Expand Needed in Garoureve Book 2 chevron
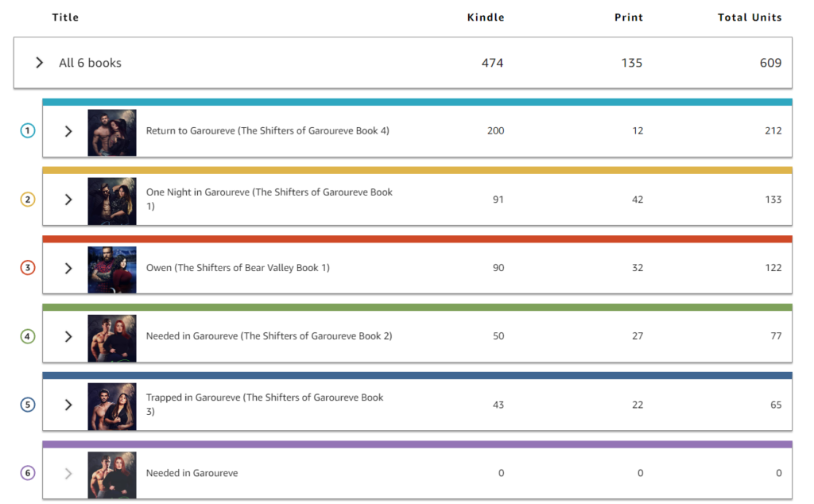The width and height of the screenshot is (814, 504). point(68,337)
